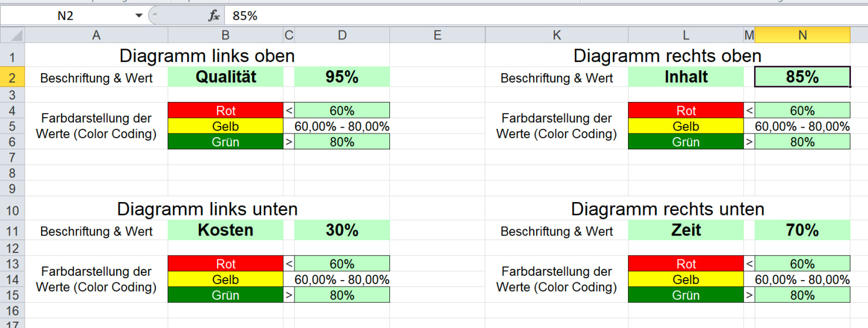Click the formula bar showing 85%
Viewport: 868px width, 328px height.
click(545, 16)
